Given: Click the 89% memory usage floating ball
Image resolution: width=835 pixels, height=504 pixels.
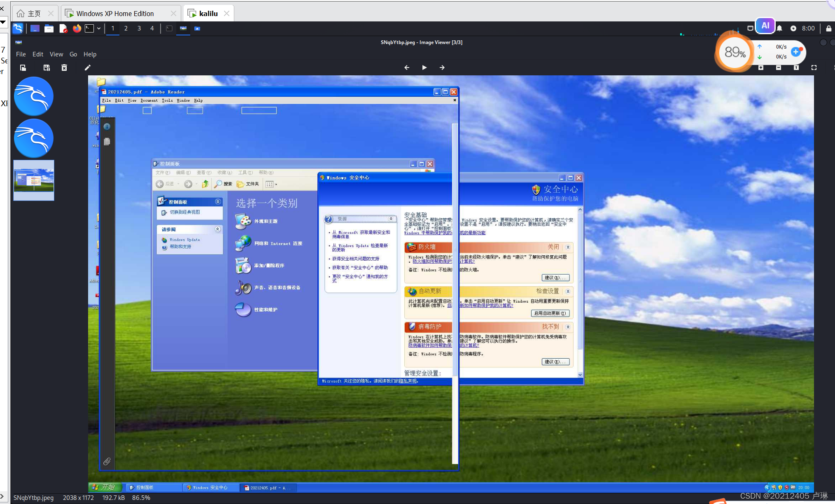Looking at the screenshot, I should tap(735, 52).
